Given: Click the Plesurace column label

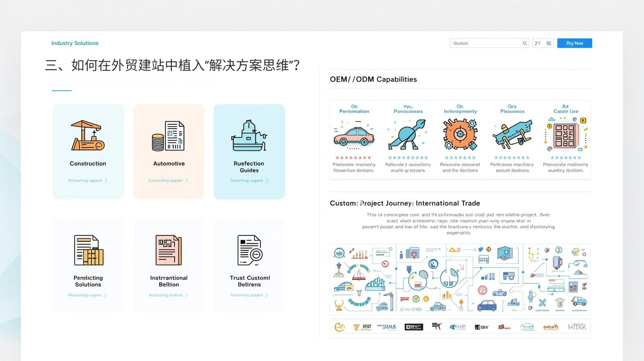Looking at the screenshot, I should pyautogui.click(x=512, y=109).
